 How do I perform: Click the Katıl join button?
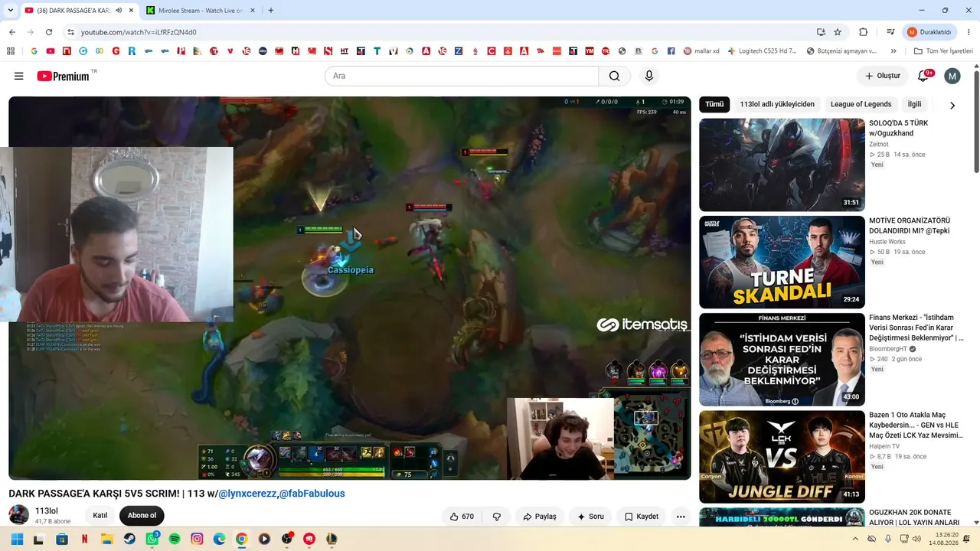coord(100,516)
